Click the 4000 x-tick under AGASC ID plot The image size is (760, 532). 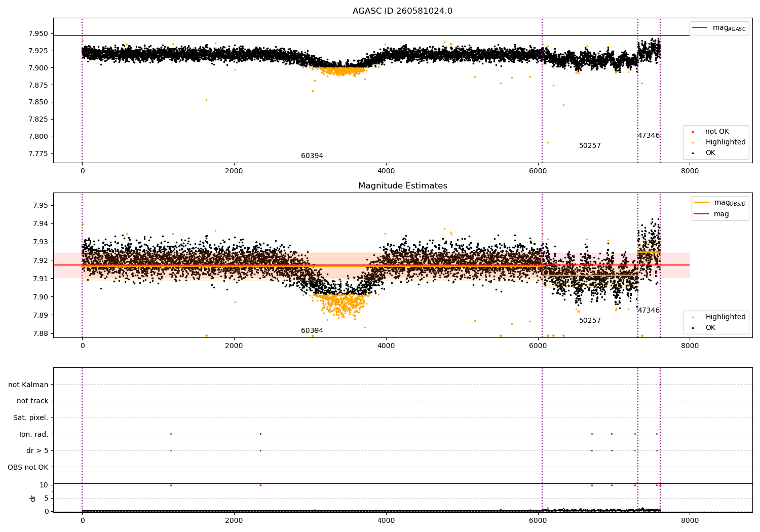point(386,171)
